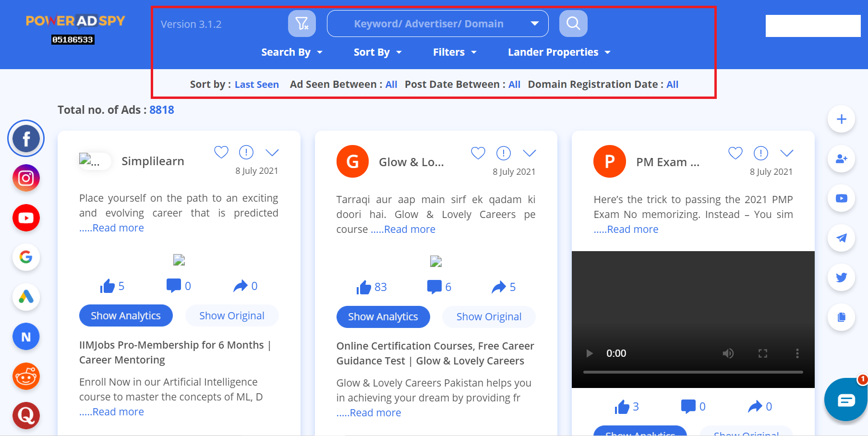Open the Google Ads (GDN) platform icon
This screenshot has height=436, width=868.
26,297
